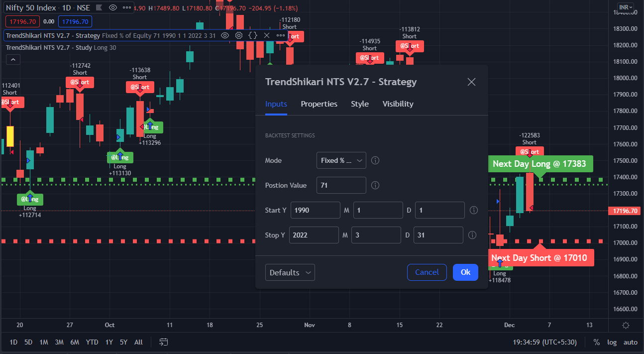
Task: Select the 1Y time range
Action: (109, 342)
